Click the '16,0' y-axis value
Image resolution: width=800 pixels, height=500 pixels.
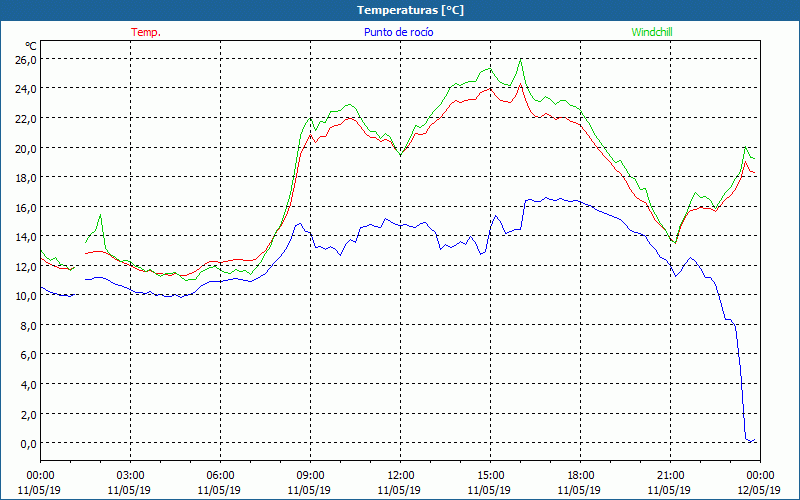point(28,207)
